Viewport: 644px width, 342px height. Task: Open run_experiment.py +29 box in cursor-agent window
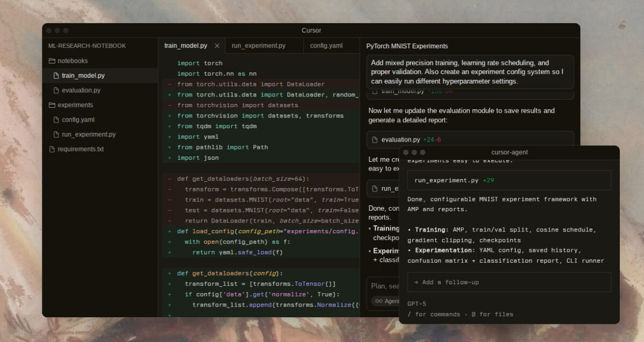pos(509,181)
